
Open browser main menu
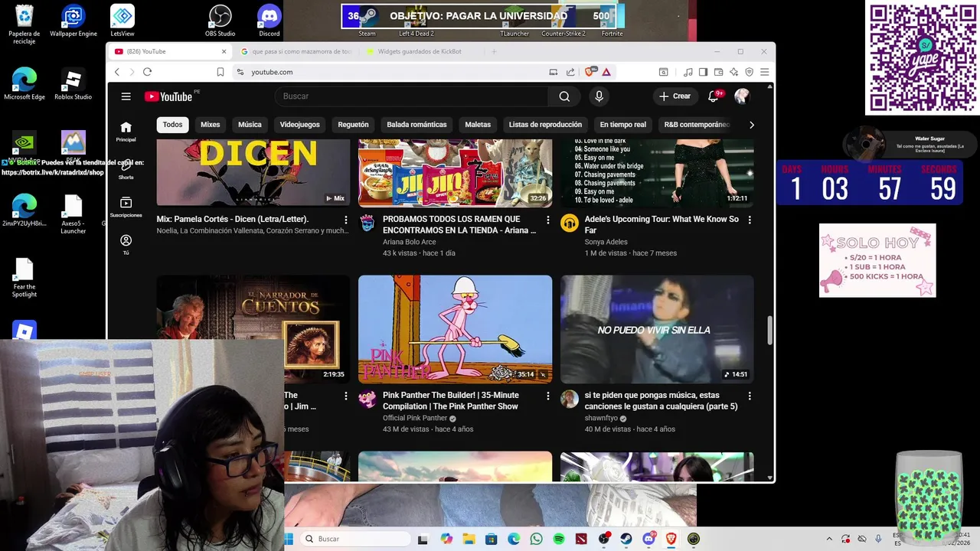pos(764,72)
